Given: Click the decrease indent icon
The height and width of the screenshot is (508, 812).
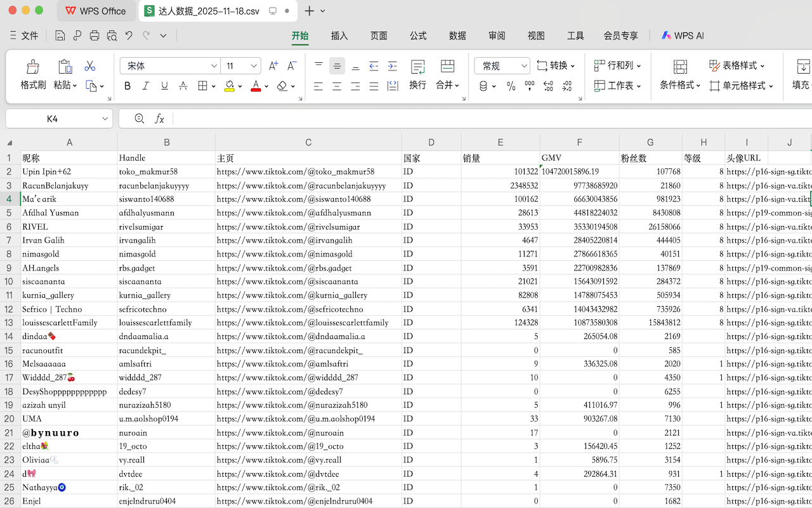Looking at the screenshot, I should (x=374, y=66).
